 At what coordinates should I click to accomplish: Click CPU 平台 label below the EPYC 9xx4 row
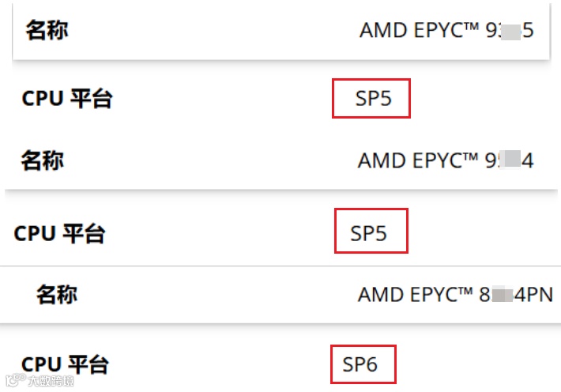point(60,233)
